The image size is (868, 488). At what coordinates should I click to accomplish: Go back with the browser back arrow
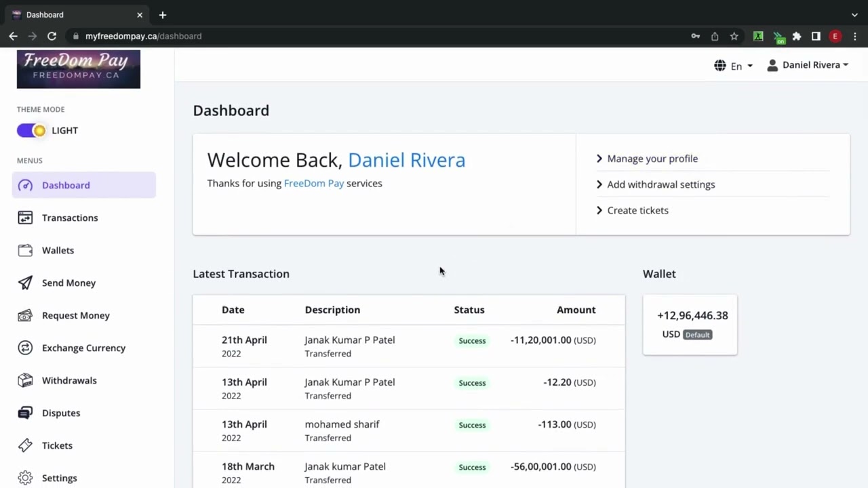pos(13,36)
